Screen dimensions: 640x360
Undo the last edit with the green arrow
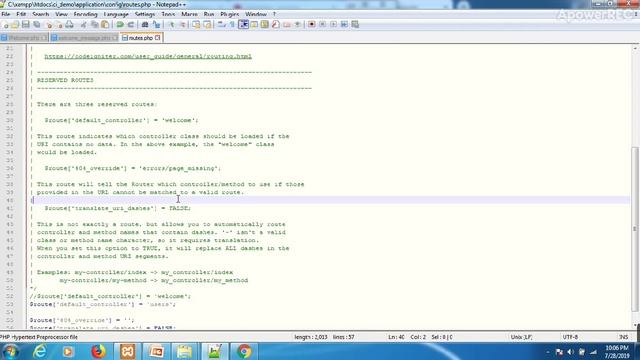[120, 24]
